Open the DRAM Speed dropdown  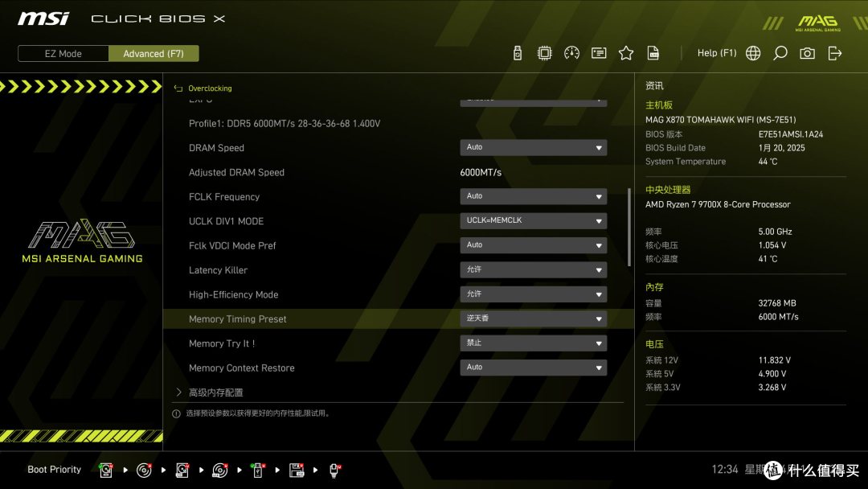[x=533, y=147]
